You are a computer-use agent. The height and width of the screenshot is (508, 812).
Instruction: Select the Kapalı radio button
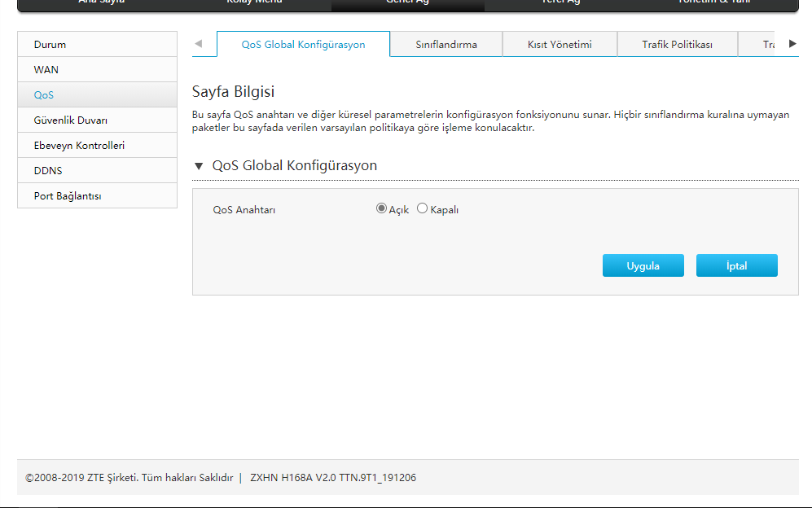(x=423, y=208)
